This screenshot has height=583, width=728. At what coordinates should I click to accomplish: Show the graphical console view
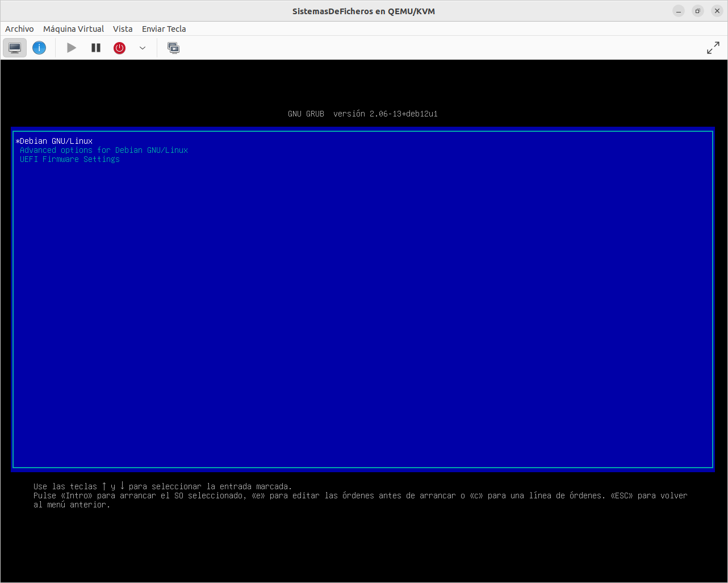pos(15,48)
